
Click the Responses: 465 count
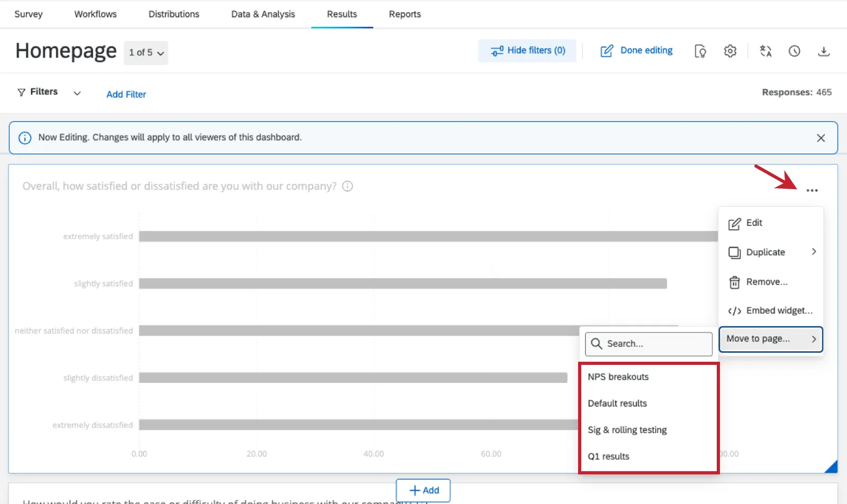tap(797, 93)
